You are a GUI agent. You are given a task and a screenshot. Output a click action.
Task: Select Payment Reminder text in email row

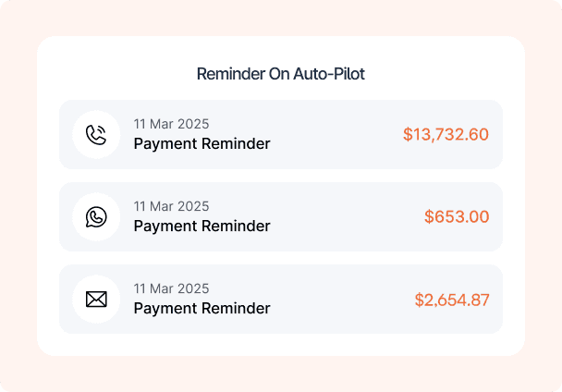tap(202, 309)
